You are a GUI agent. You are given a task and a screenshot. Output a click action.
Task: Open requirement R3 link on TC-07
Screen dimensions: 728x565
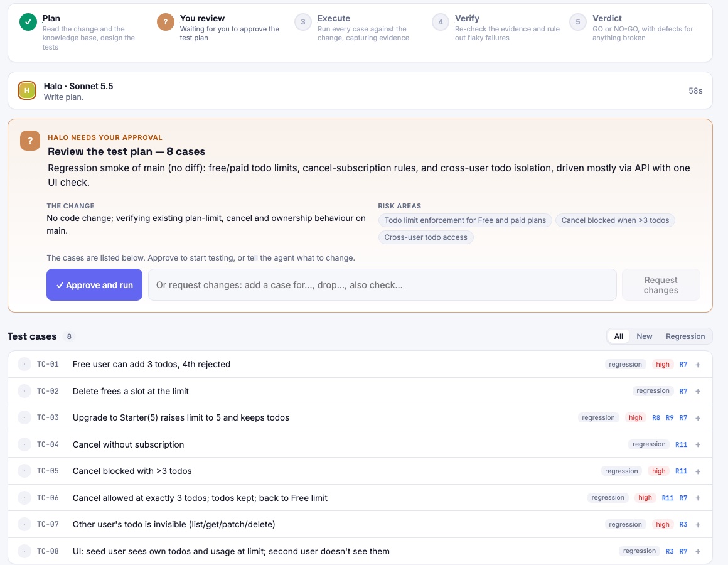click(x=683, y=524)
